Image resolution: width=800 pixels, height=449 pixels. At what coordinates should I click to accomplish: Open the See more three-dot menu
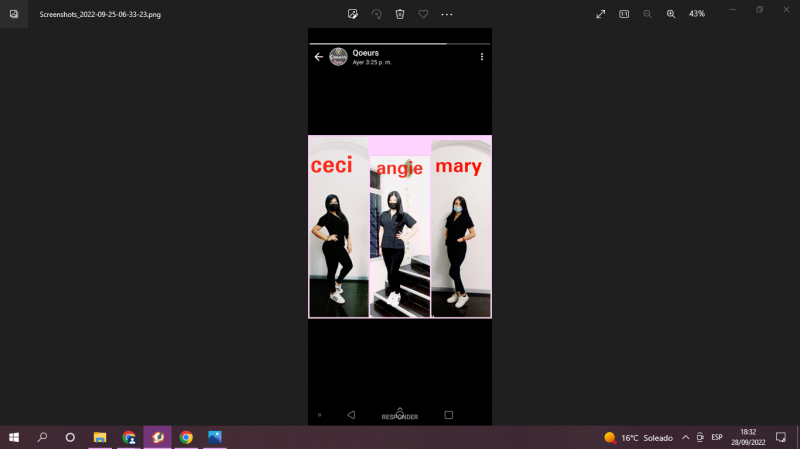[x=447, y=14]
